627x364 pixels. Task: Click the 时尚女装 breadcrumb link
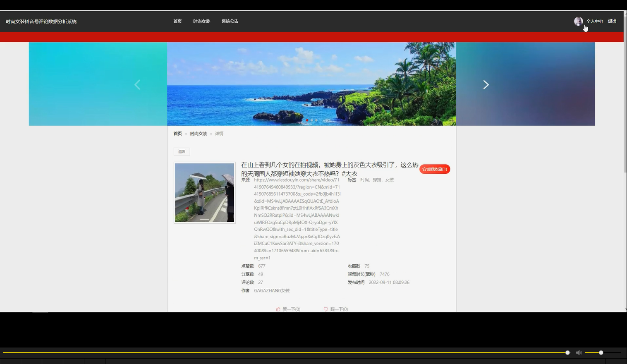click(199, 134)
